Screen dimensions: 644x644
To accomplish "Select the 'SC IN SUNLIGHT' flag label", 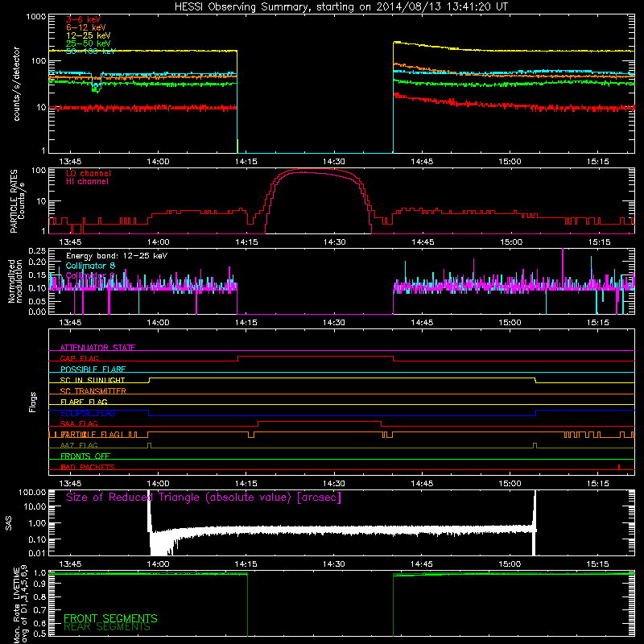I will (x=93, y=380).
